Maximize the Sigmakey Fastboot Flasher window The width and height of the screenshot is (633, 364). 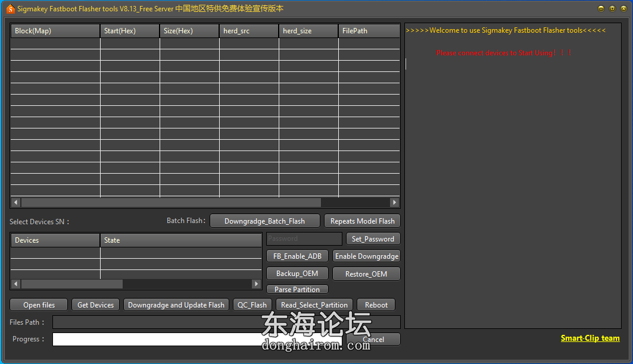[612, 8]
